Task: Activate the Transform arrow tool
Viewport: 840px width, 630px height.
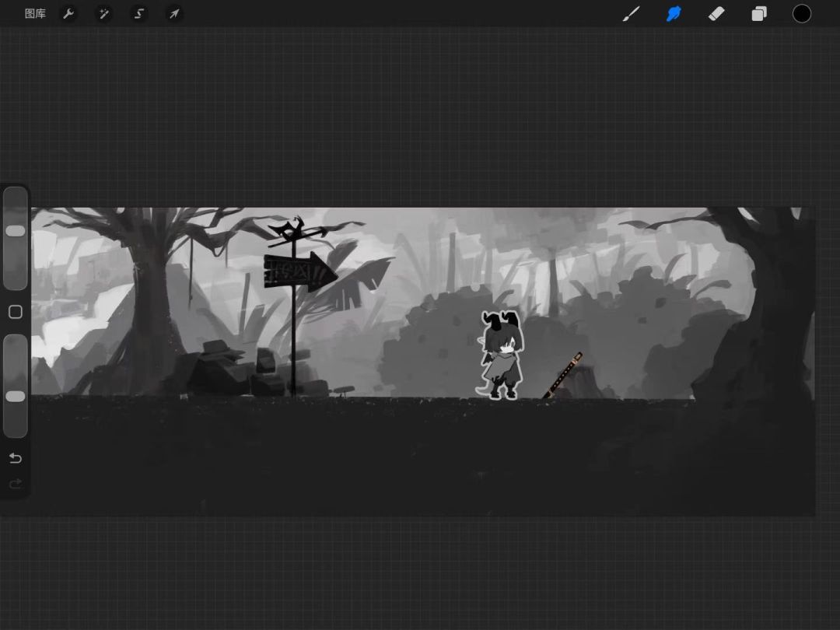Action: [x=174, y=14]
